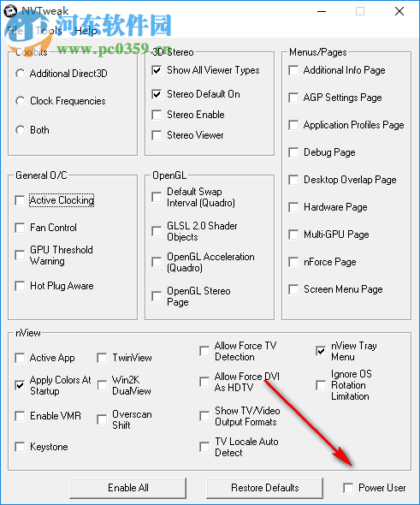Check Win2K DualView option
The width and height of the screenshot is (420, 505).
(x=102, y=385)
